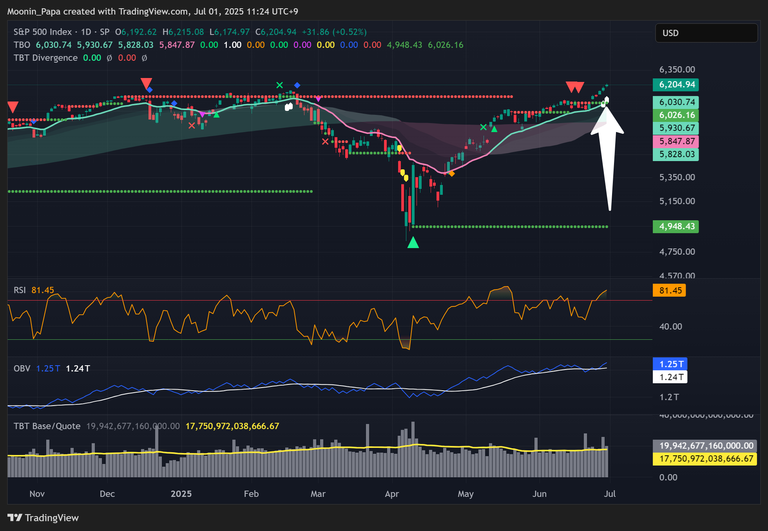
Task: Click the green X marker in February
Action: coord(279,85)
